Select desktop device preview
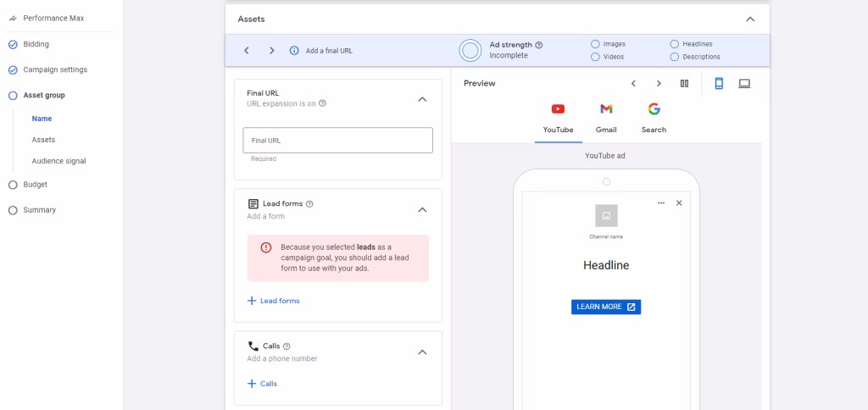The width and height of the screenshot is (868, 410). click(744, 84)
